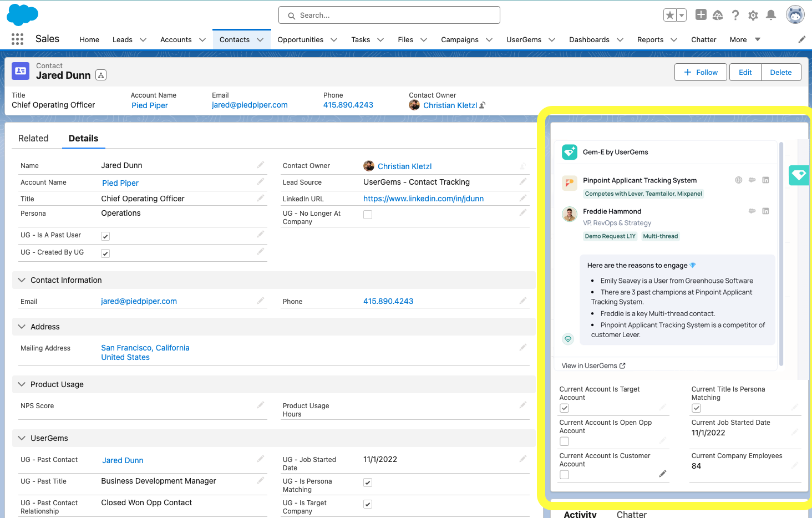Open the Accounts tab dropdown chevron

(x=202, y=40)
